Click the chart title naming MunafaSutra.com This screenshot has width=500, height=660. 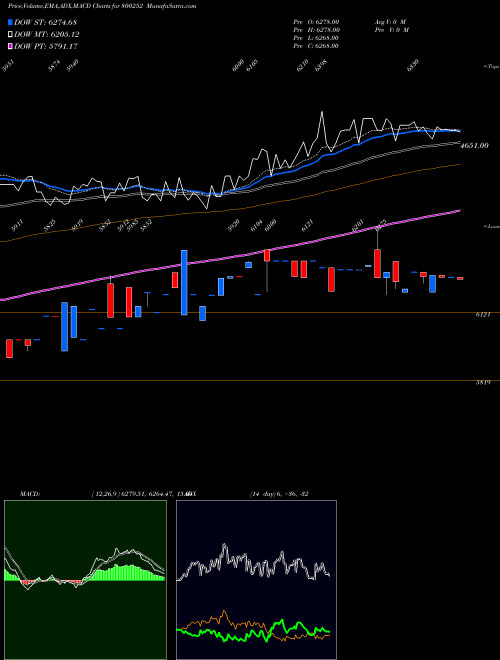click(x=102, y=6)
